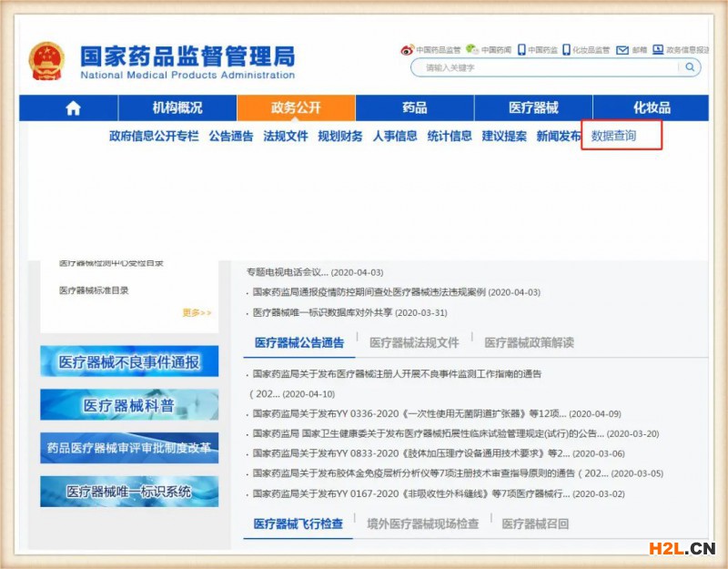Open 建议提案 submenu item
Image resolution: width=728 pixels, height=569 pixels.
tap(504, 136)
